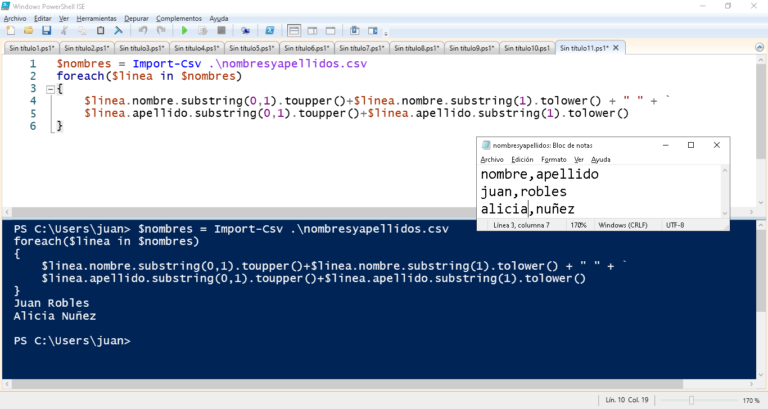The image size is (768, 409).
Task: Switch to the Sin título5.ps1 tab
Action: 251,47
